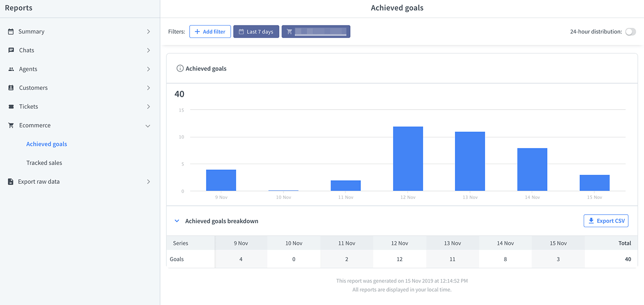Click the Customers contact card icon
Viewport: 644px width, 305px height.
(11, 88)
